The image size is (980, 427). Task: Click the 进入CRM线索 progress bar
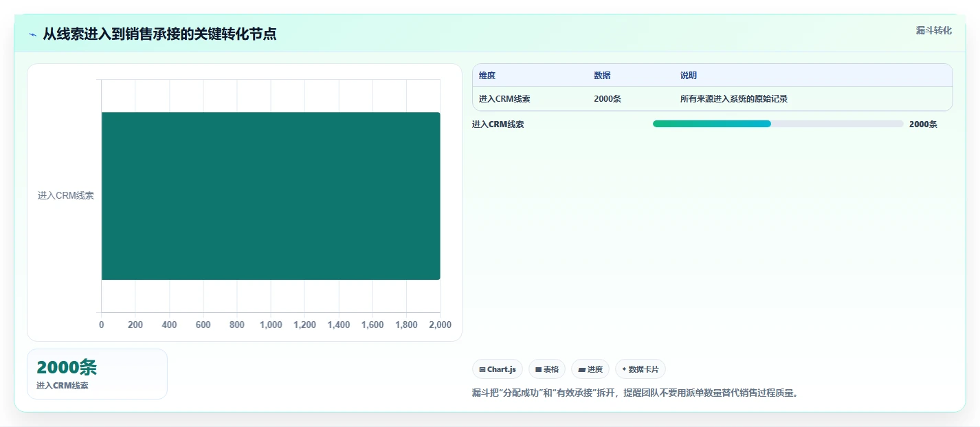[778, 124]
